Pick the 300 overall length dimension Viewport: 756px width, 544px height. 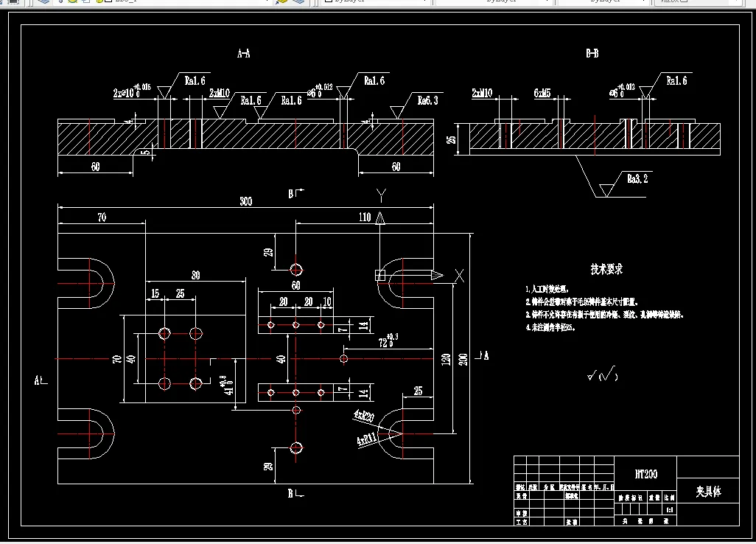246,201
